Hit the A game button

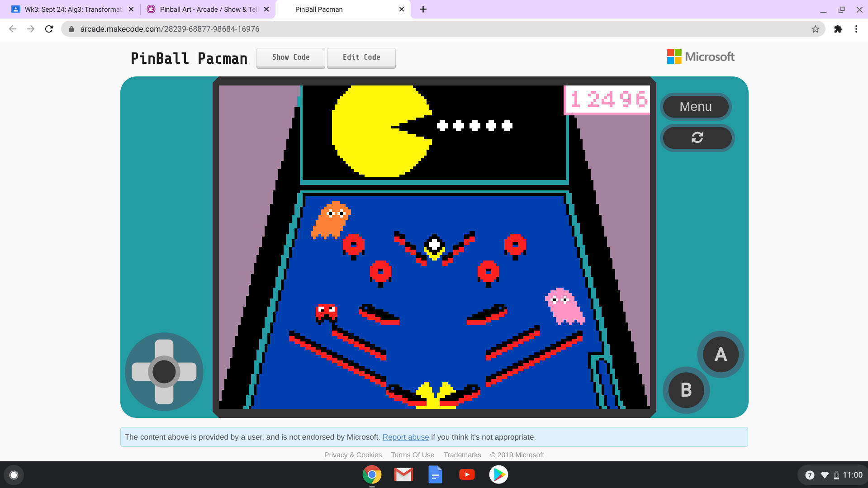721,355
